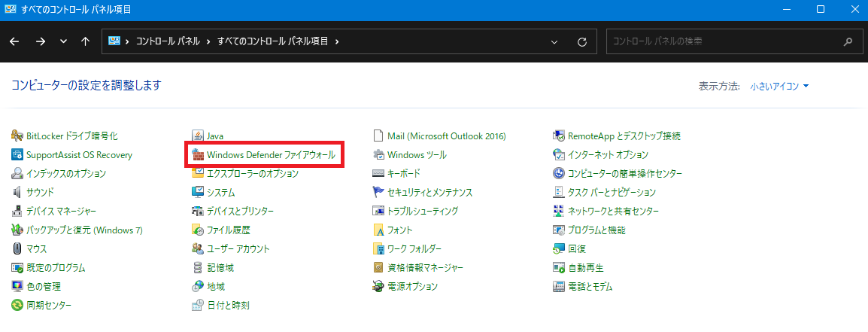Open the ファイル履歴 icon
868x332 pixels.
[x=197, y=230]
